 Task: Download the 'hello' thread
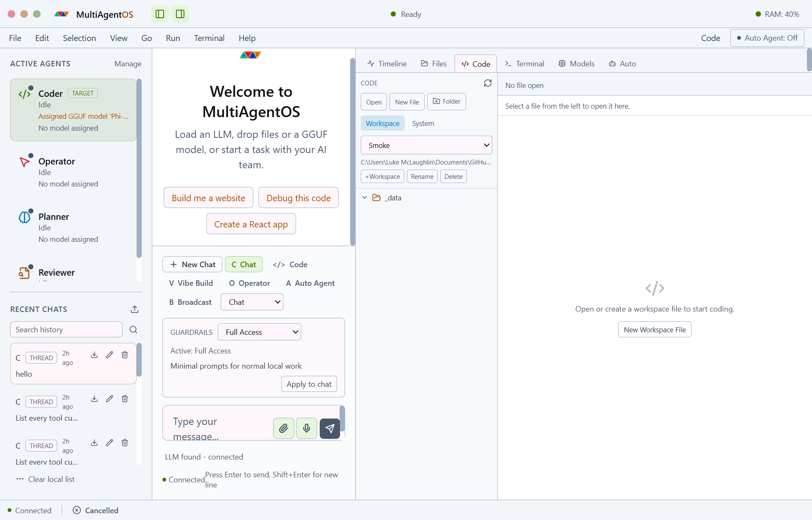tap(94, 355)
